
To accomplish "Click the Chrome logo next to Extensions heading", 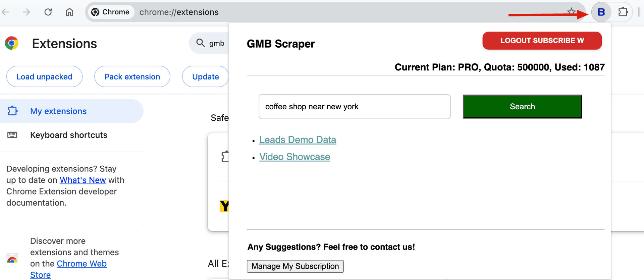I will 11,43.
